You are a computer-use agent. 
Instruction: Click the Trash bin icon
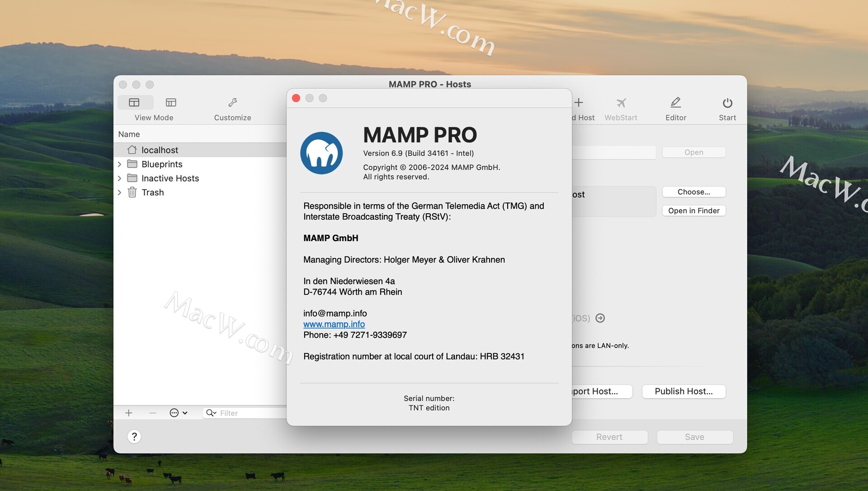132,192
